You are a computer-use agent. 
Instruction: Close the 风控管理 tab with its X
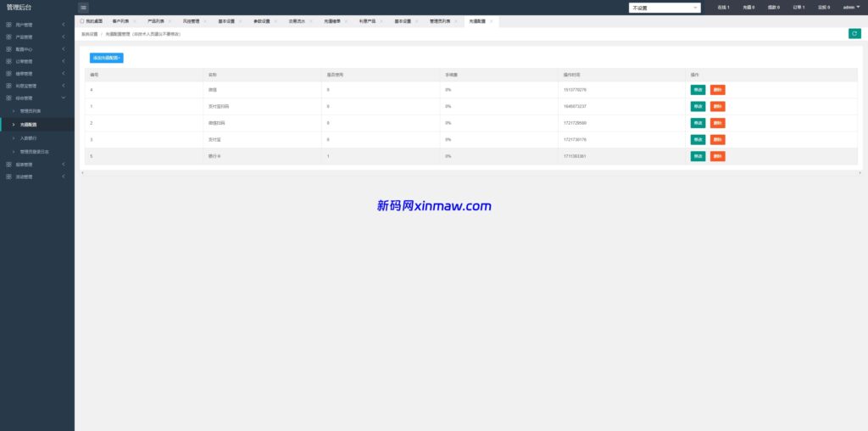(x=205, y=20)
